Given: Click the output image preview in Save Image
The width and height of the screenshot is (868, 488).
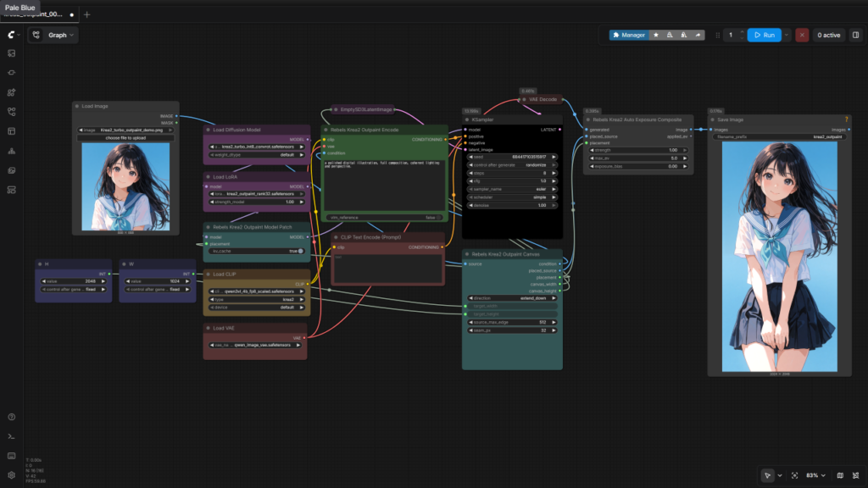Looking at the screenshot, I should [x=780, y=256].
